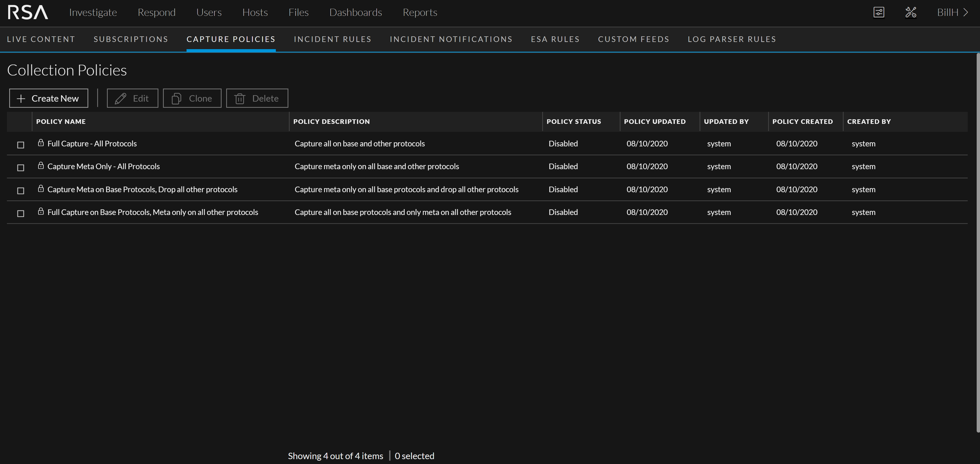Toggle checkbox for Full Capture on Base Protocols

pyautogui.click(x=21, y=213)
